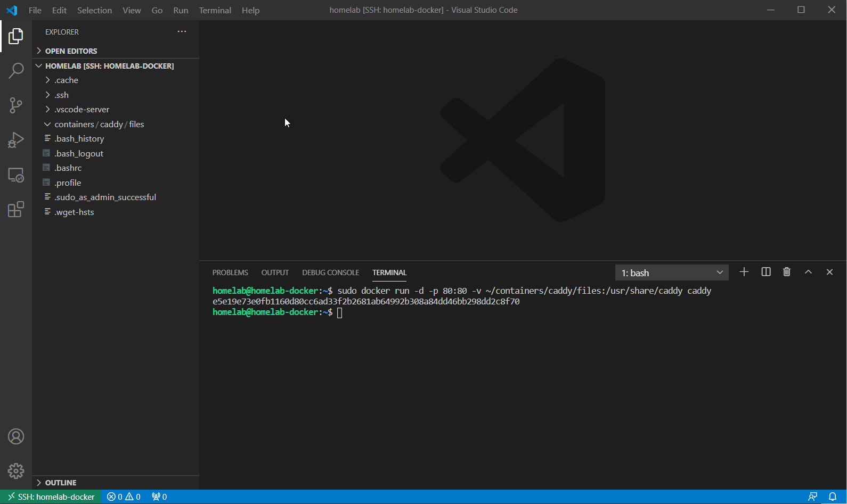Screen dimensions: 847x504
Task: Click the sudo docker run command text
Action: pyautogui.click(x=524, y=291)
